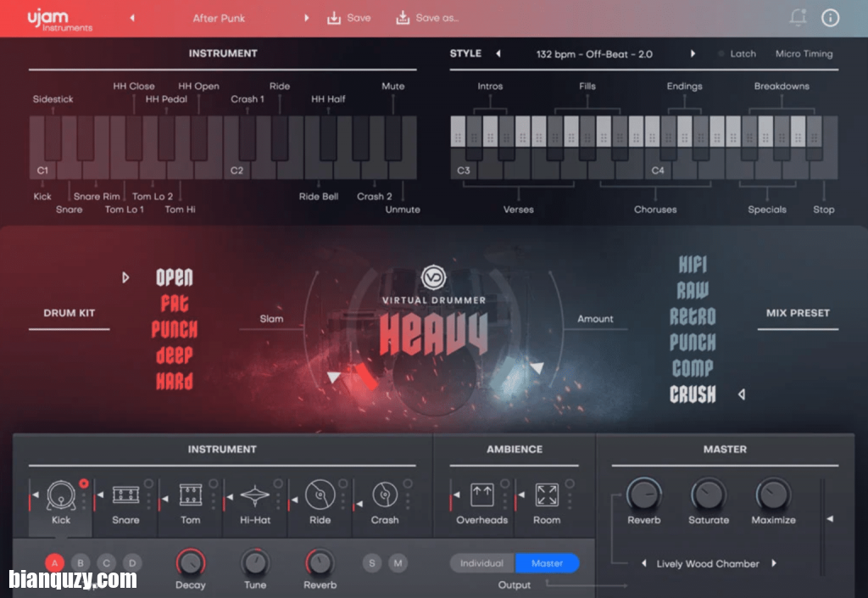868x598 pixels.
Task: Choose the Retro mix preset
Action: point(693,316)
